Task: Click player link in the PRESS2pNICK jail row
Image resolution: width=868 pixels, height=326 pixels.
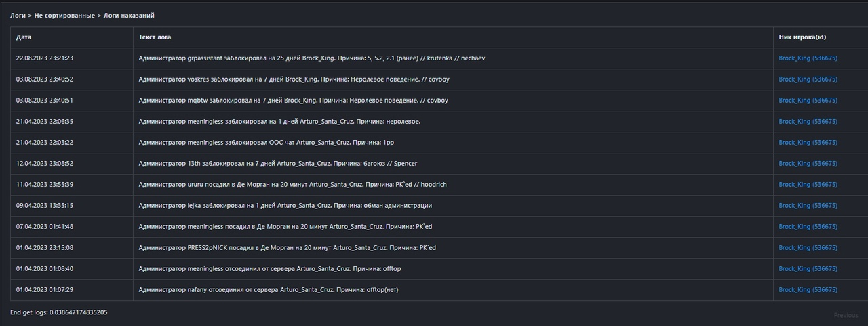Action: pos(808,248)
